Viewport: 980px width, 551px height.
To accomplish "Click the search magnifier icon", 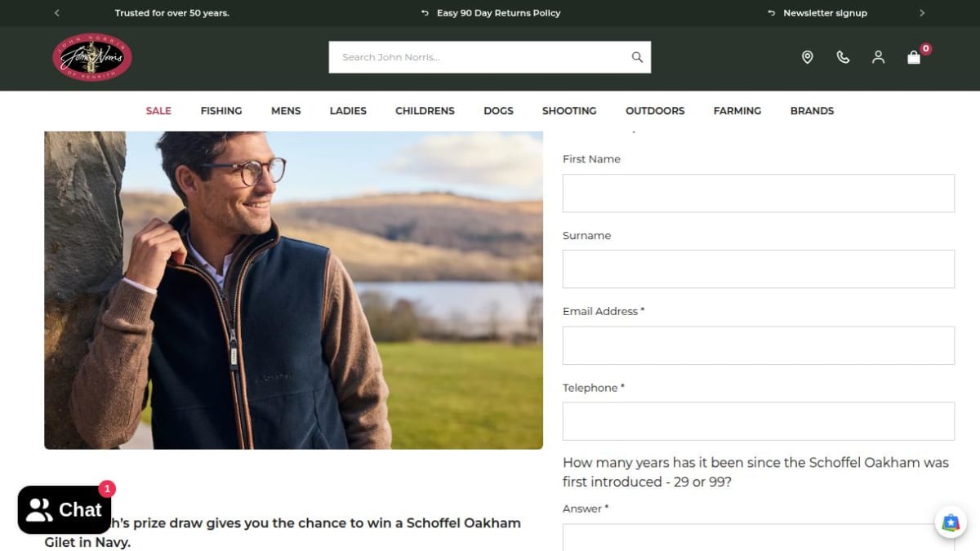I will click(x=637, y=57).
